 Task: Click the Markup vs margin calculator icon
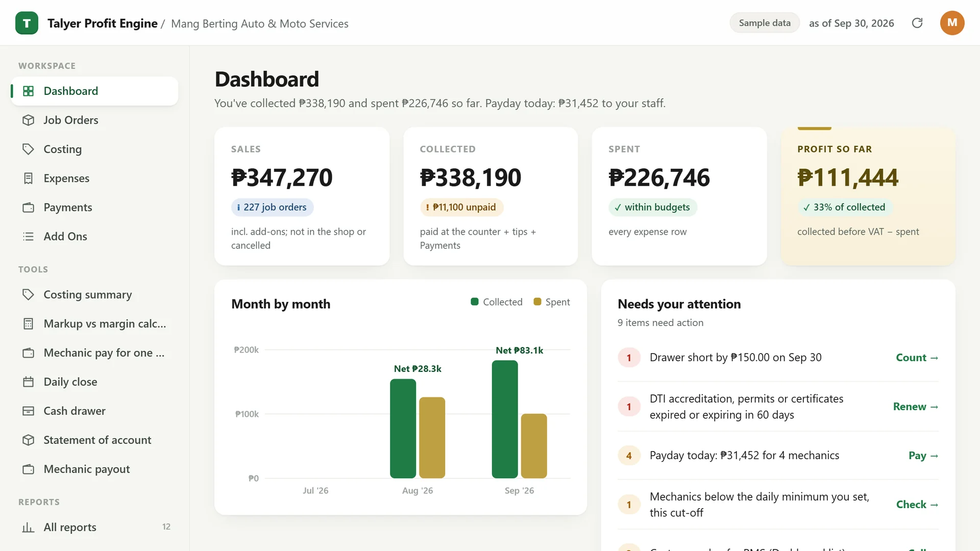click(x=29, y=323)
